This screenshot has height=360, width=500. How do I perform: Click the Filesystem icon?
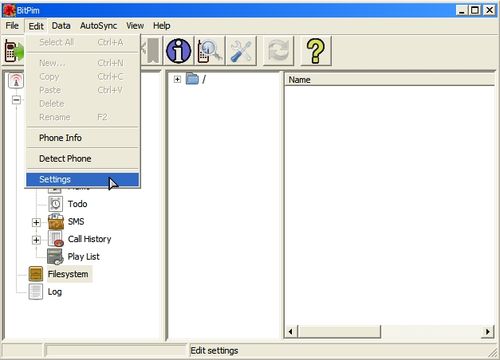36,274
